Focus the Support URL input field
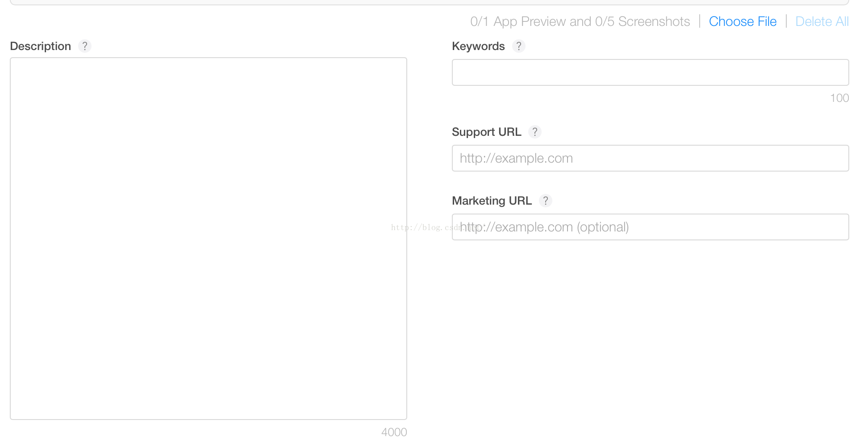 (650, 158)
